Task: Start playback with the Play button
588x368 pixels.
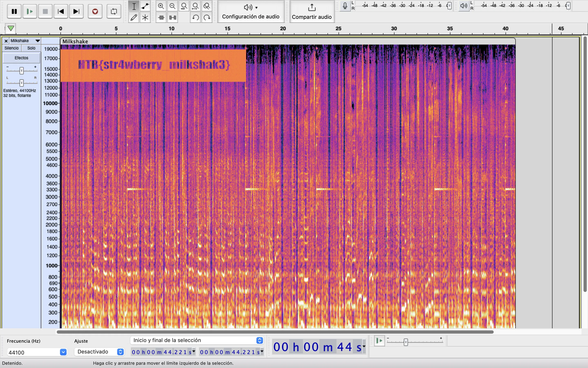Action: 30,11
